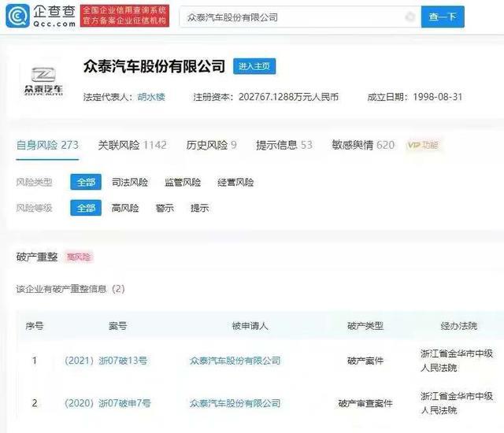The height and width of the screenshot is (433, 504).
Task: Switch to the 自身风险 273 tab
Action: [x=47, y=145]
